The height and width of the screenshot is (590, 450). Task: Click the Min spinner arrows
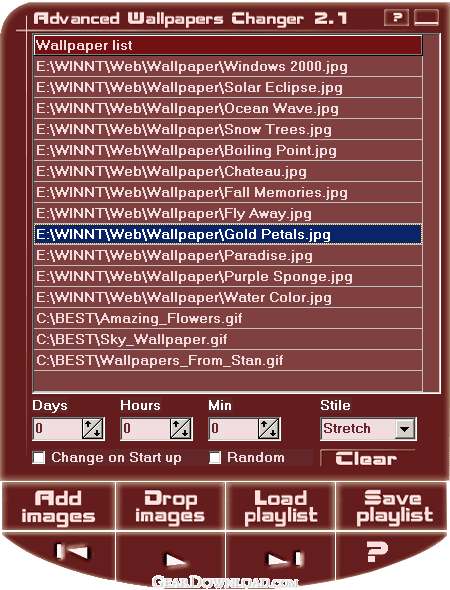269,429
